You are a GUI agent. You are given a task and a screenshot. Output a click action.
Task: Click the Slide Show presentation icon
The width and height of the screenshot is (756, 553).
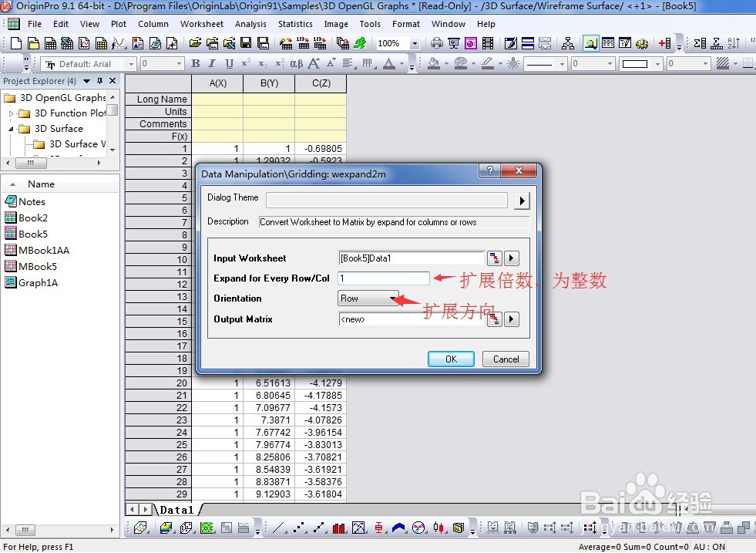coord(454,43)
